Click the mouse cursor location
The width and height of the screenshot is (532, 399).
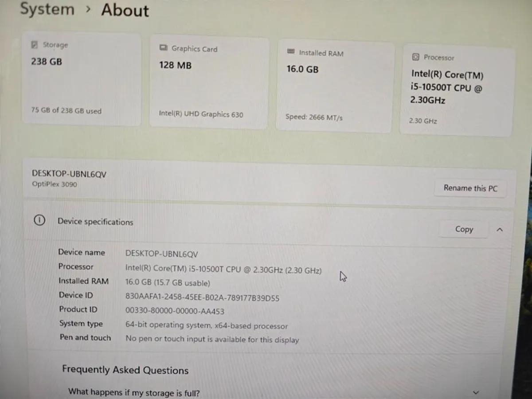pos(343,276)
